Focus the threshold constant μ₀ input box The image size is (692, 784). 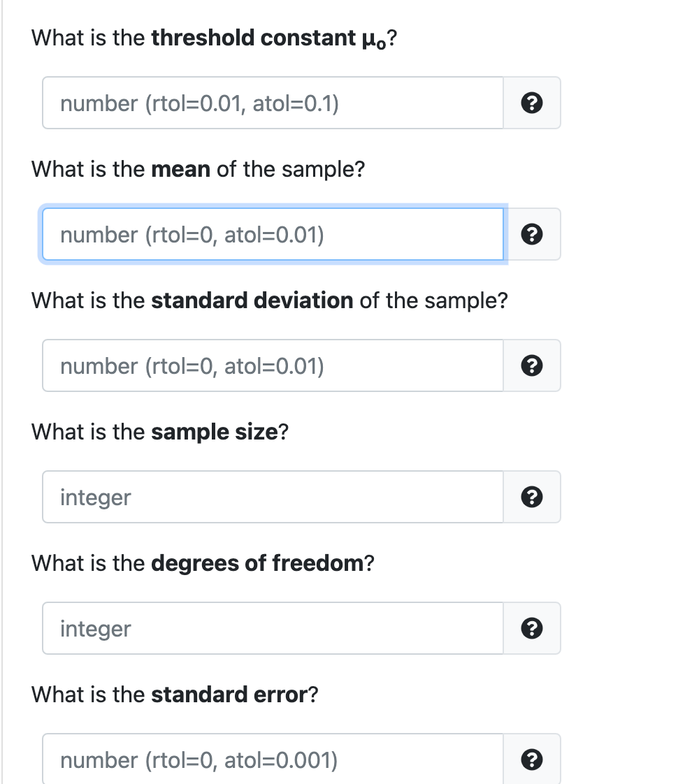coord(273,103)
